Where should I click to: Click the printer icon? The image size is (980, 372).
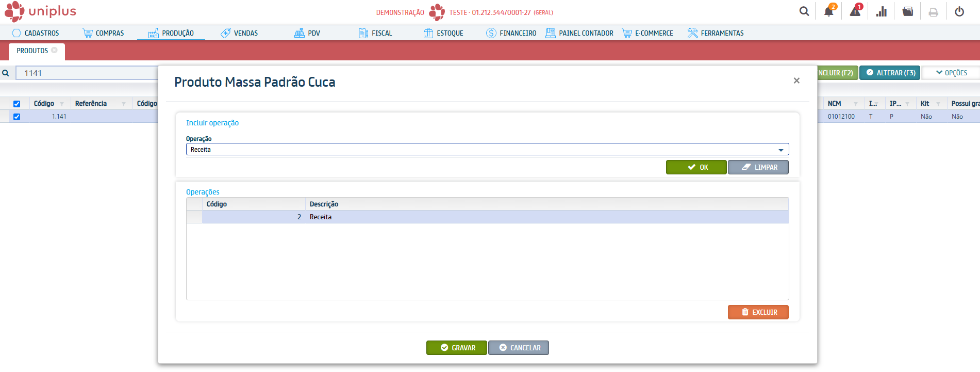pos(933,12)
